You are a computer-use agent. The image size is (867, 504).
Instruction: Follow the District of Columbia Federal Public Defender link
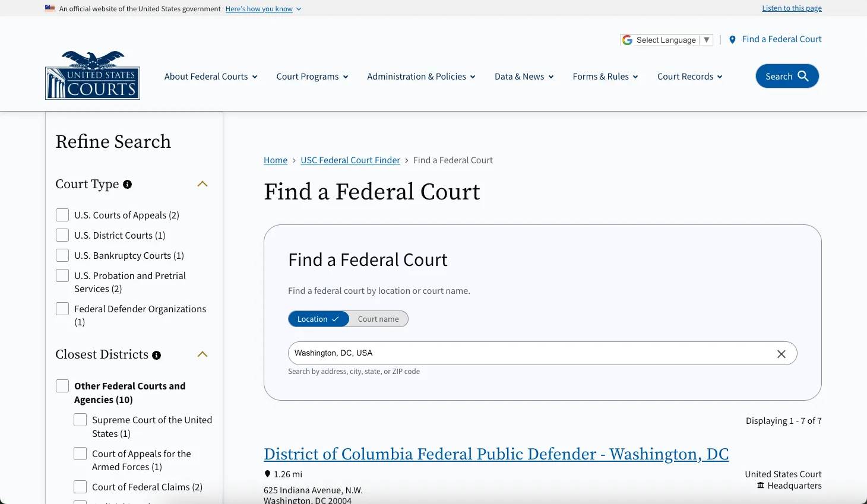(496, 454)
